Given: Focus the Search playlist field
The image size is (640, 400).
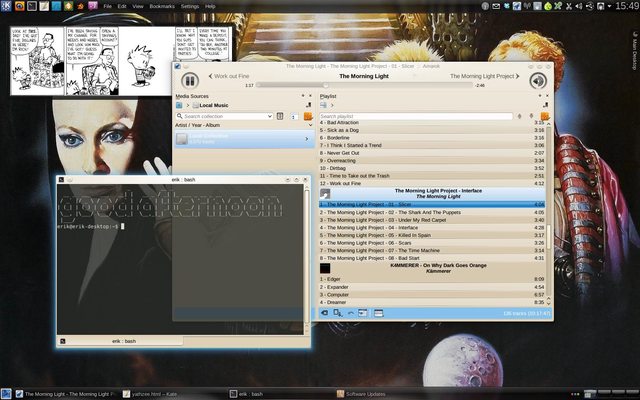Looking at the screenshot, I should [416, 116].
